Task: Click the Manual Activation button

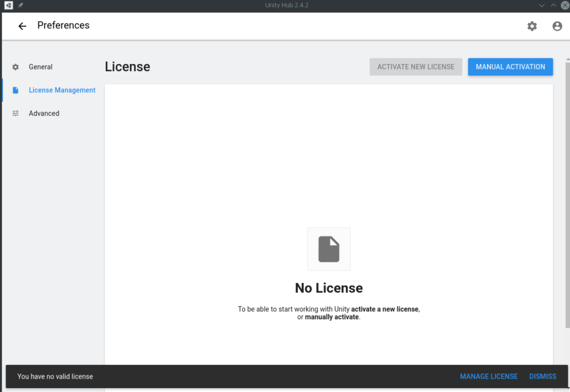Action: pyautogui.click(x=510, y=67)
